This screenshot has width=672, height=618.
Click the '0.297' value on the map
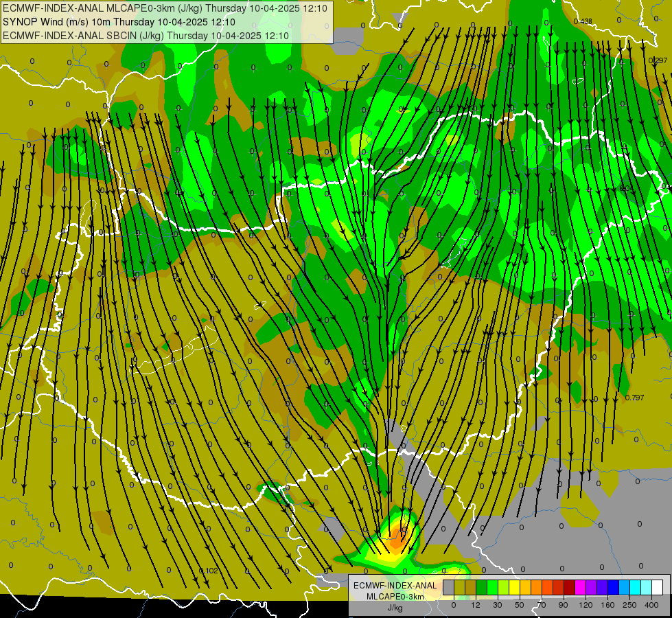point(658,60)
